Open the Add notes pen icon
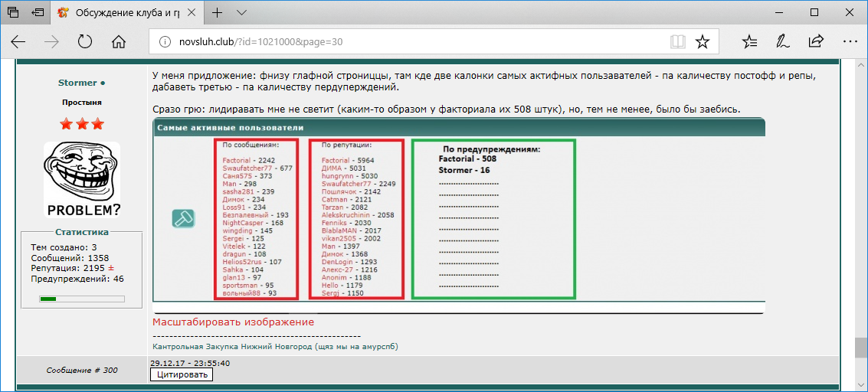This screenshot has height=392, width=868. (782, 41)
